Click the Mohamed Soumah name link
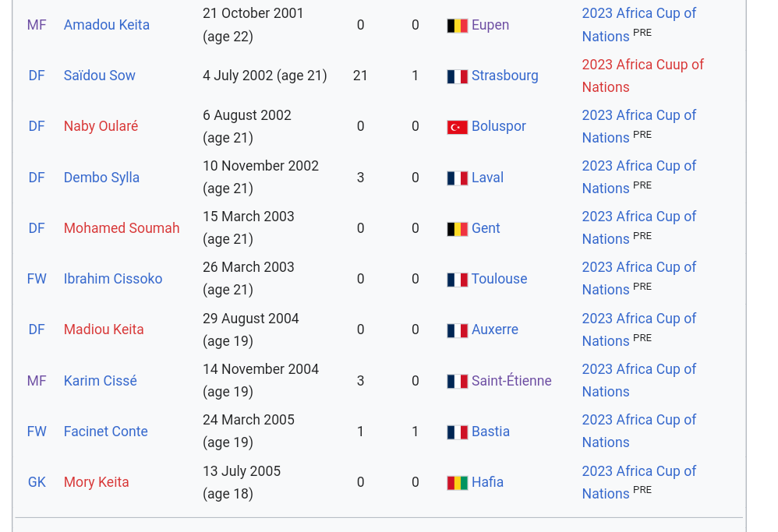 point(122,228)
